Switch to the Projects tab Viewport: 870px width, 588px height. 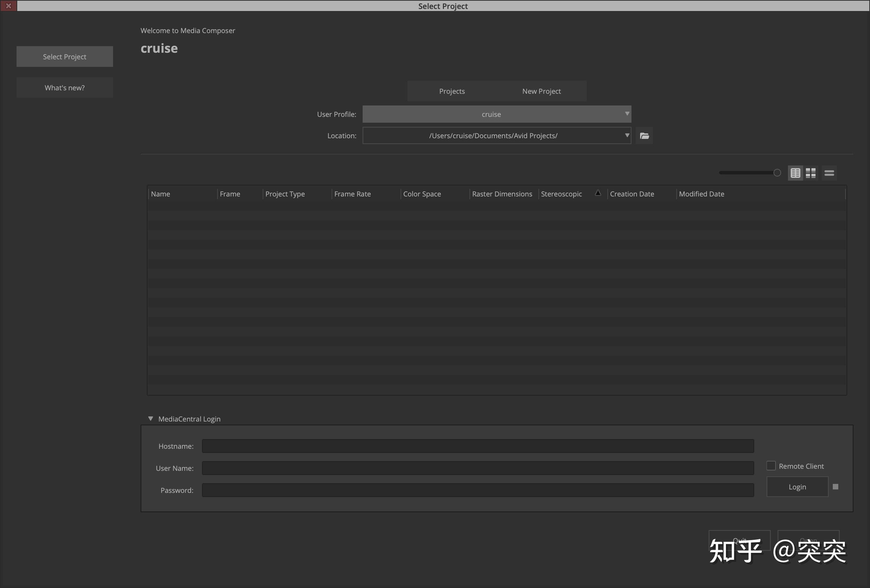tap(452, 91)
